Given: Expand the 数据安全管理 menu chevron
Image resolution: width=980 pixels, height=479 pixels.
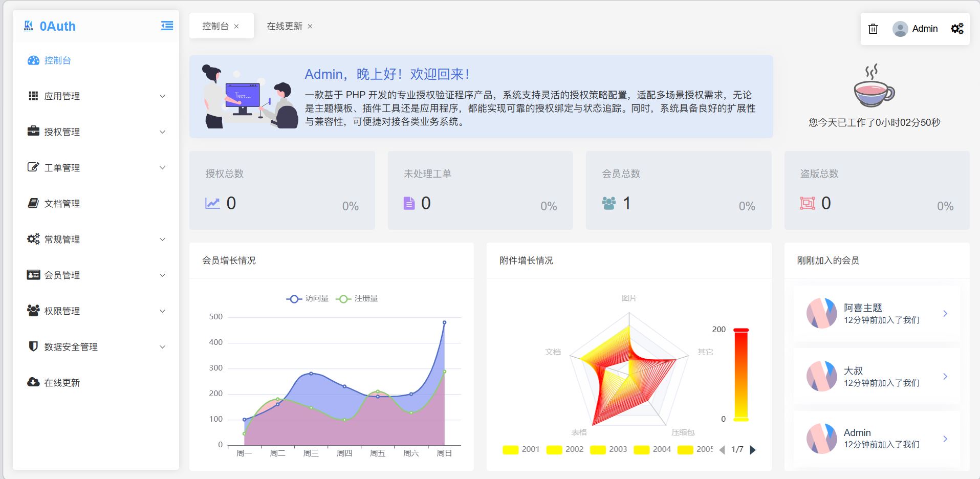Looking at the screenshot, I should (163, 346).
